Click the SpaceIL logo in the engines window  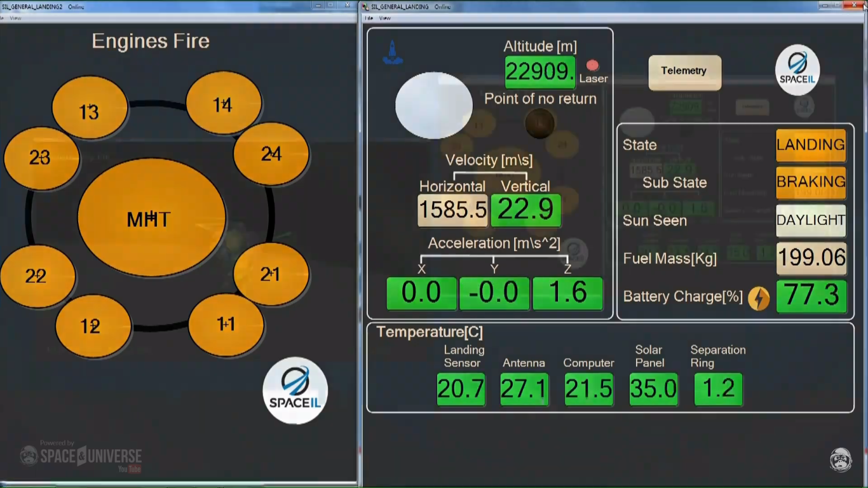pos(295,390)
